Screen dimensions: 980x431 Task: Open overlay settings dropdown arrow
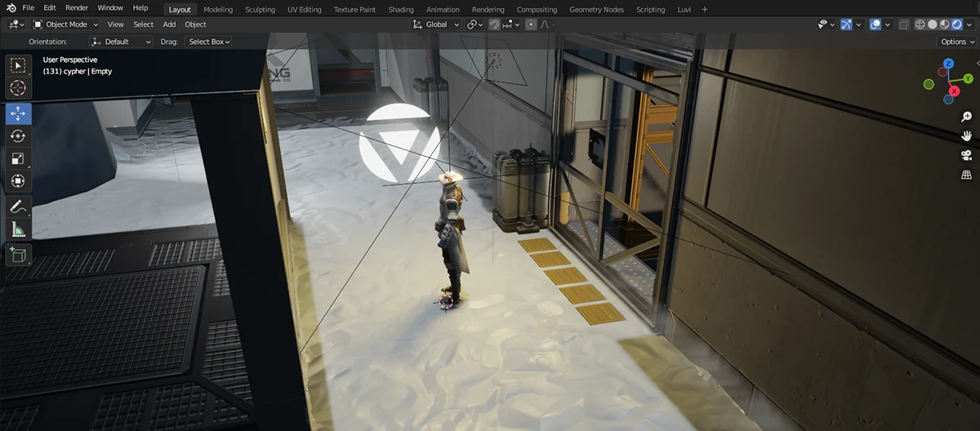887,24
